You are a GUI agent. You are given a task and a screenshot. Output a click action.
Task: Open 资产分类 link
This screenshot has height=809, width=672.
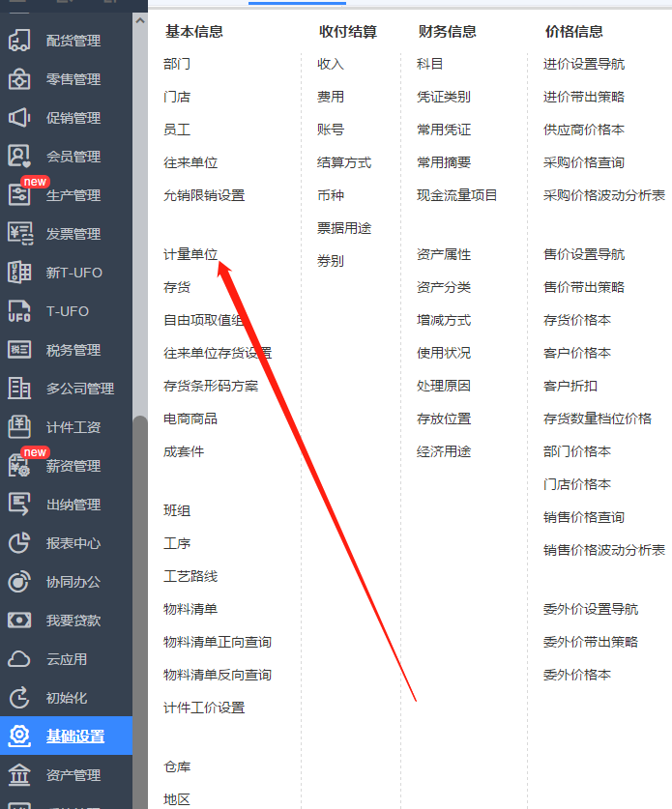tap(444, 287)
